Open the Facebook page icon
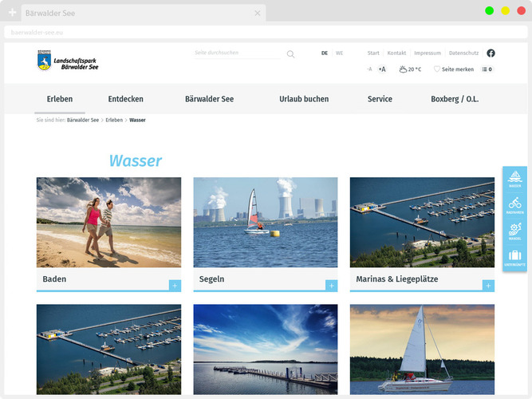This screenshot has height=399, width=532. coord(491,53)
